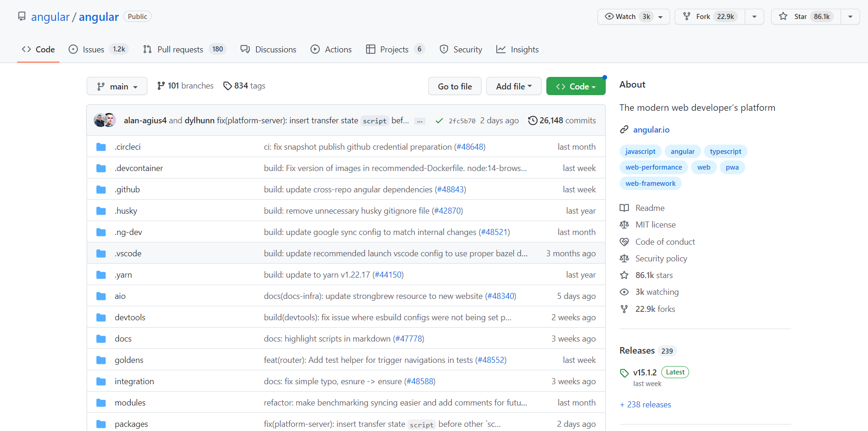
Task: Open the Pull requests tab
Action: pos(184,49)
